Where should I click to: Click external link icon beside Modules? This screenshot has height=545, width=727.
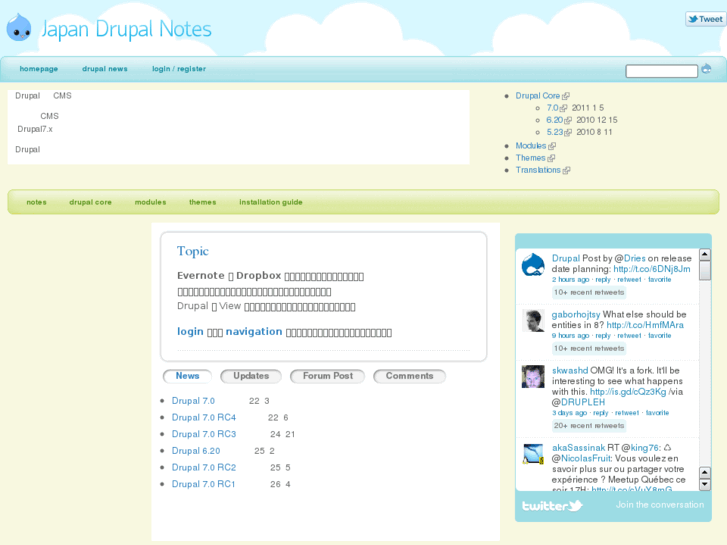(x=552, y=146)
